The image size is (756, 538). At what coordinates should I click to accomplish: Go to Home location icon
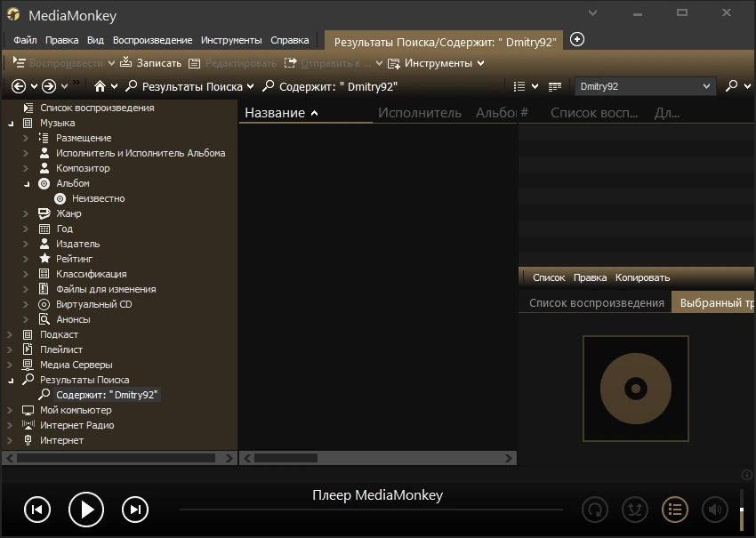(x=100, y=86)
